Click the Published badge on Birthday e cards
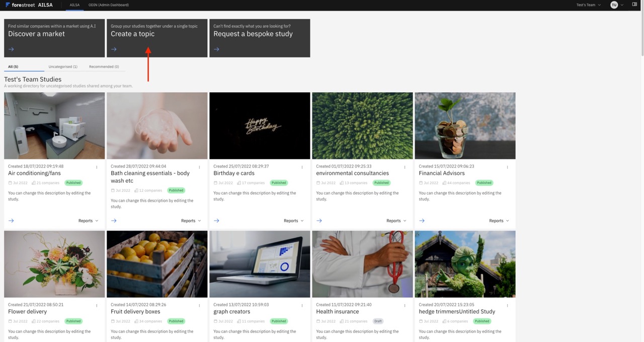Image resolution: width=644 pixels, height=342 pixels. tap(279, 183)
